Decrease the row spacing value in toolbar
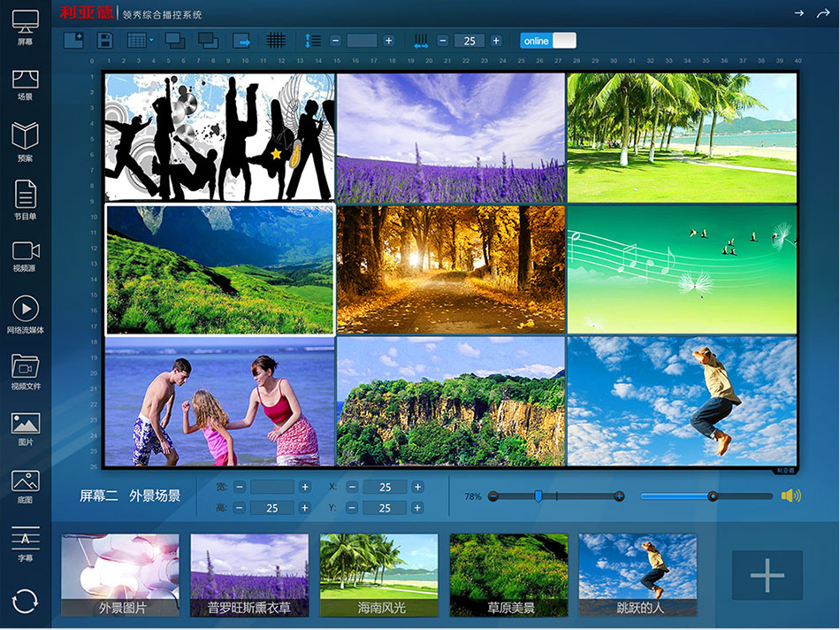Image resolution: width=840 pixels, height=630 pixels. (335, 41)
